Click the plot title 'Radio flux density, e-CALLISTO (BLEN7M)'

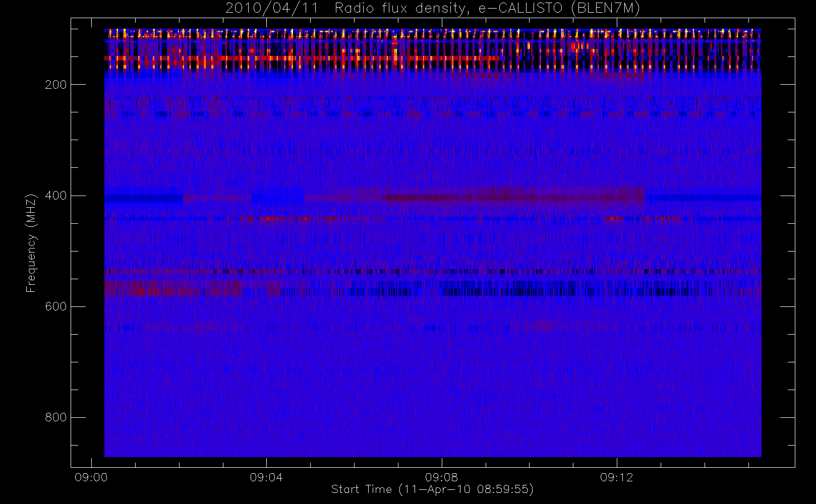(x=487, y=8)
